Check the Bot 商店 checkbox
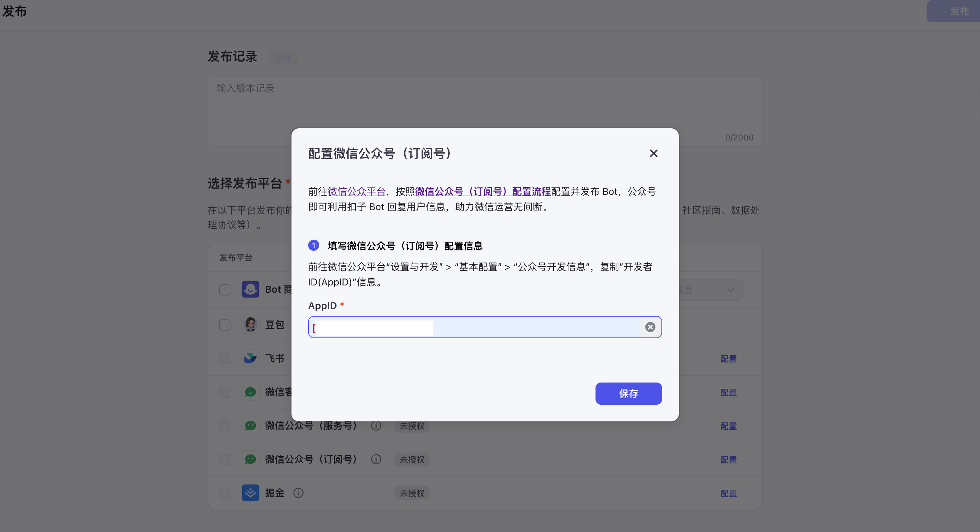The image size is (980, 532). pos(225,290)
